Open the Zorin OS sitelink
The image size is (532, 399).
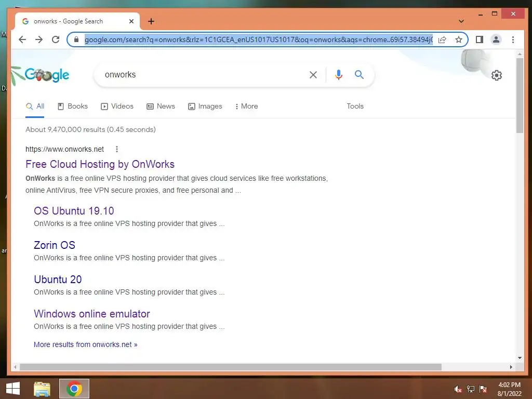[x=55, y=245]
